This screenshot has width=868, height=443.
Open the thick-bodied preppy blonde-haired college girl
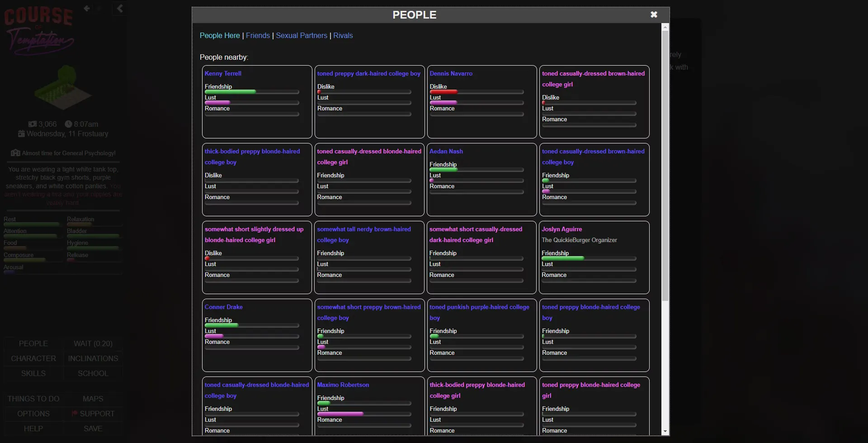coord(477,390)
